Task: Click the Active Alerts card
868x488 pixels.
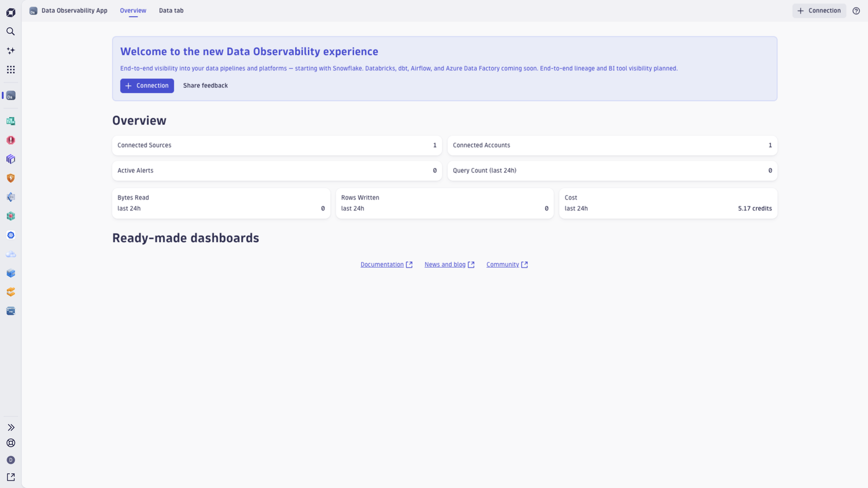Action: [x=277, y=171]
